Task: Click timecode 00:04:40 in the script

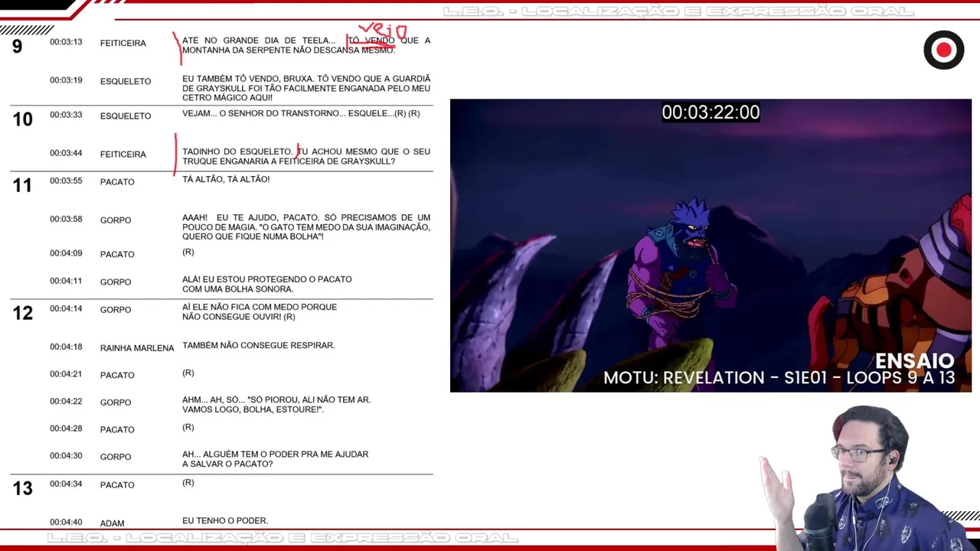Action: tap(66, 522)
